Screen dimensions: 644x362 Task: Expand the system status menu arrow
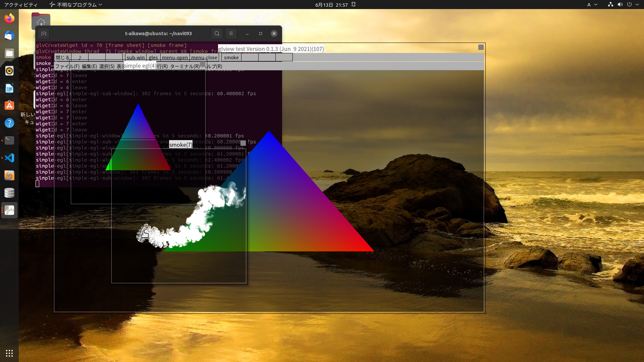[637, 5]
